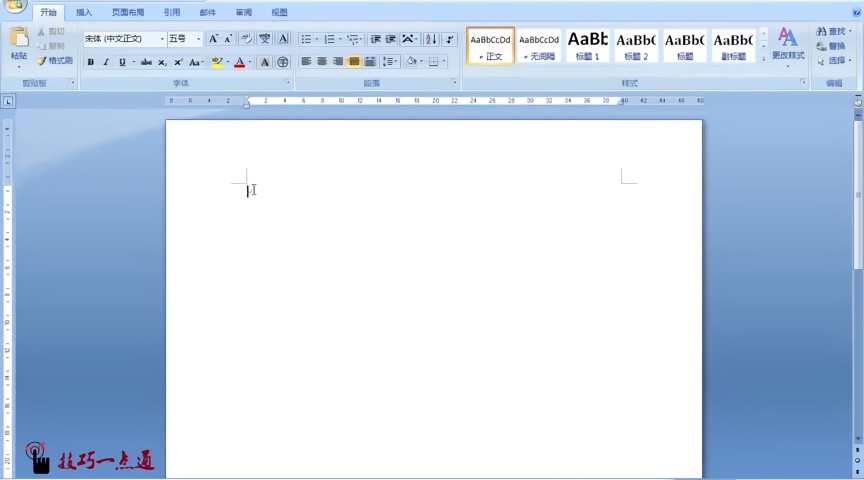Activate the Format Painter (格式刷)

55,61
